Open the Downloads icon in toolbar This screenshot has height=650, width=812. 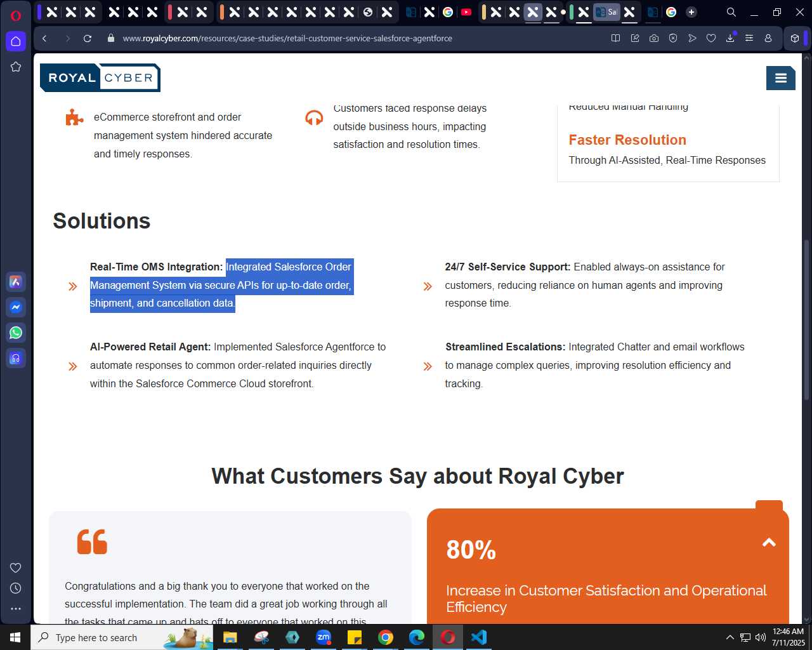click(730, 38)
